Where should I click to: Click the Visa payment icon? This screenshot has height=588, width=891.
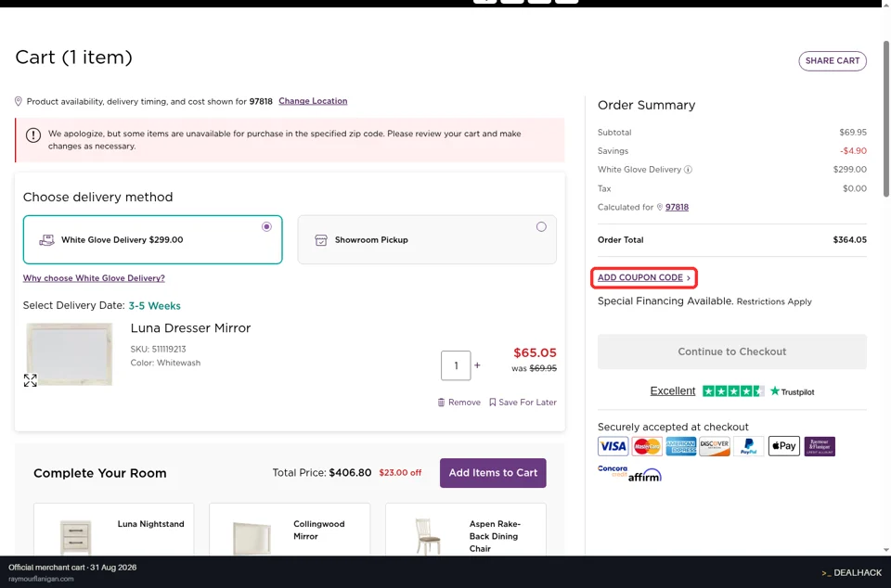coord(613,446)
